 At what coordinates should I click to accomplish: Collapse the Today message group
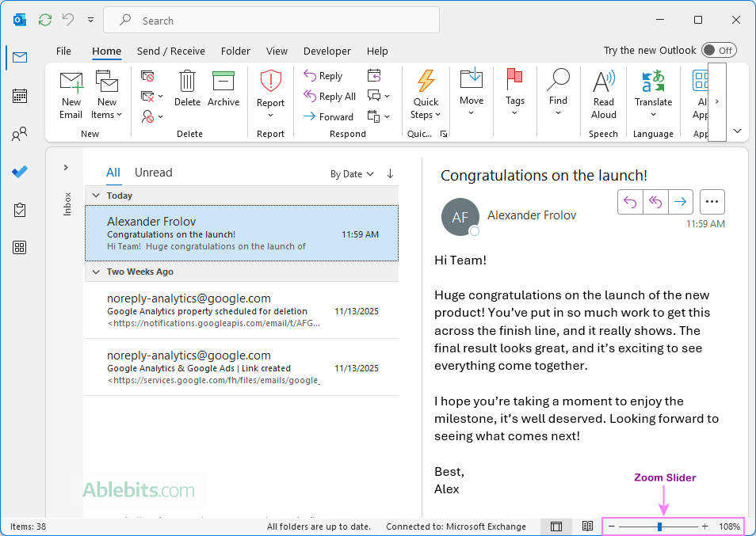pyautogui.click(x=96, y=195)
